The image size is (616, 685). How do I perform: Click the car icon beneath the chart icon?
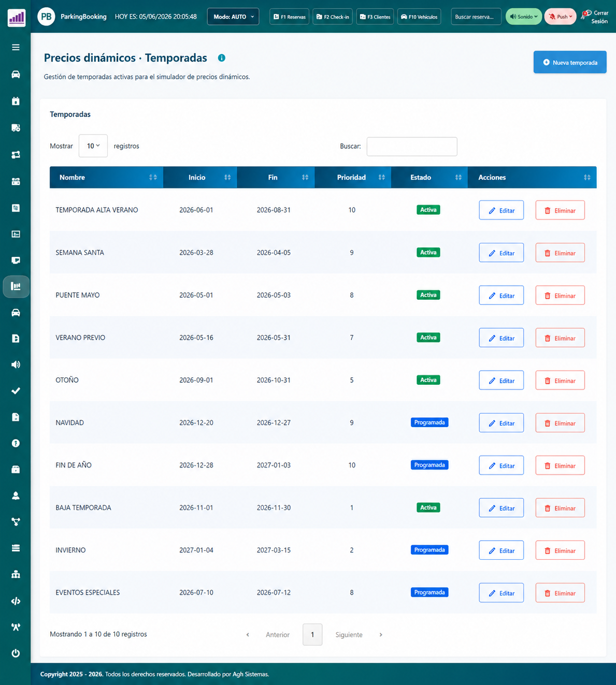(x=16, y=312)
